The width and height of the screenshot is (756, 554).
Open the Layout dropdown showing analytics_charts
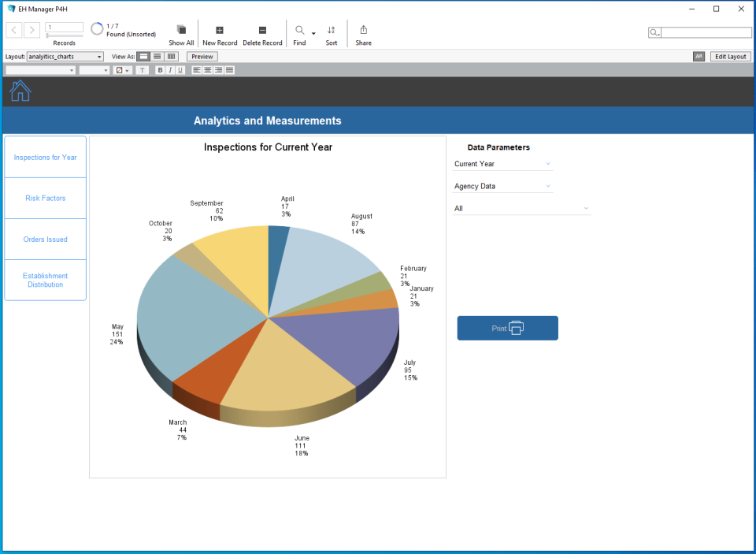tap(65, 56)
